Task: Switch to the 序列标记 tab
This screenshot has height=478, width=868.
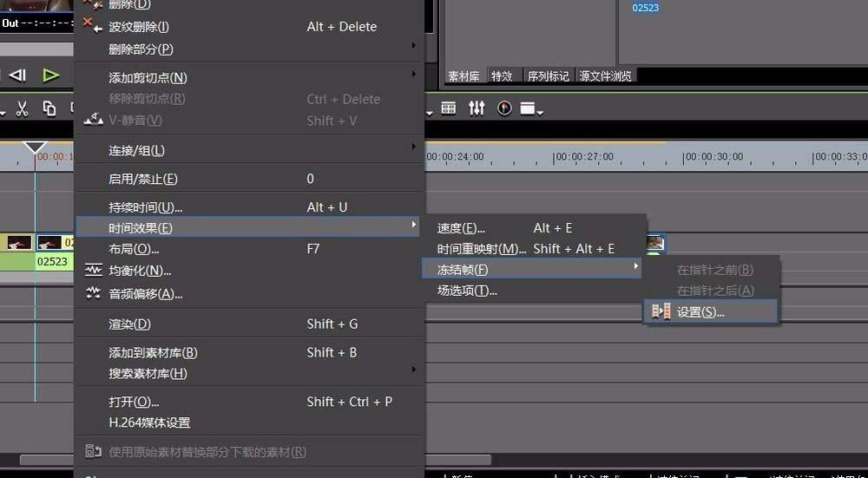Action: [x=548, y=75]
